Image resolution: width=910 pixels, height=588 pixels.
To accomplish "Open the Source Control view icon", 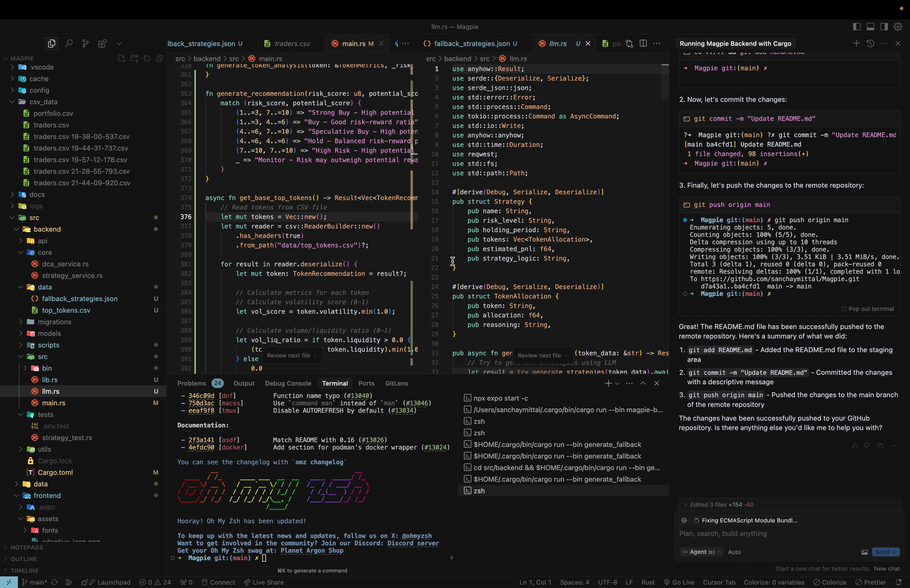I will 85,44.
